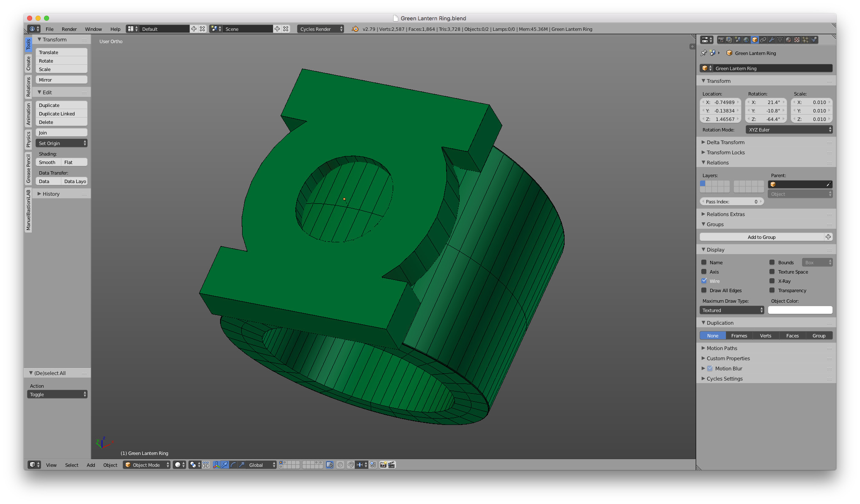
Task: Click the Translate button
Action: (61, 52)
